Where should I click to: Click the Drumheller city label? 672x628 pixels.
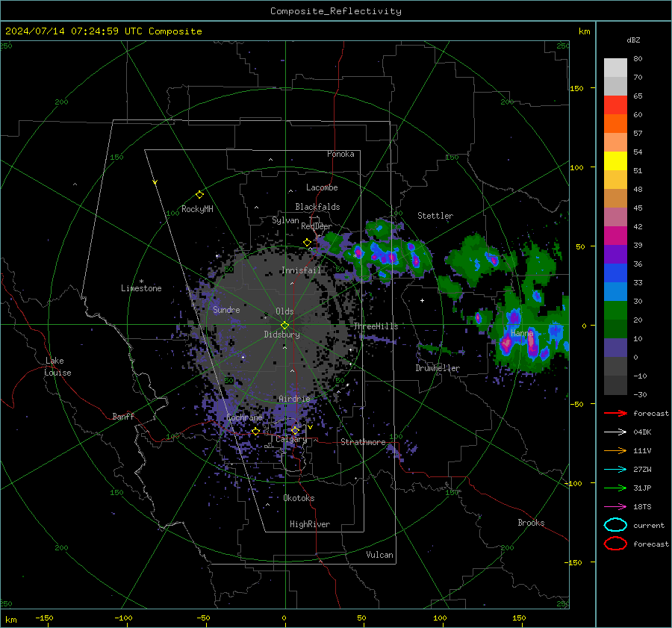pyautogui.click(x=438, y=368)
